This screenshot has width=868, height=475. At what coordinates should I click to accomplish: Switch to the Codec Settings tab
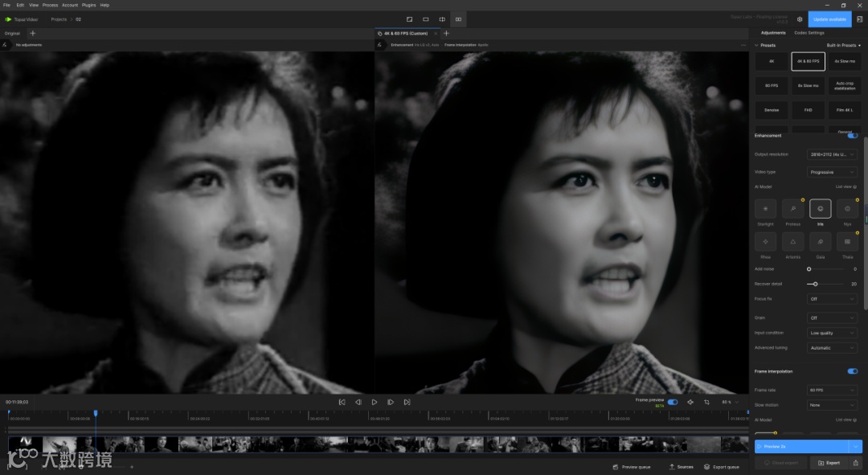coord(809,33)
